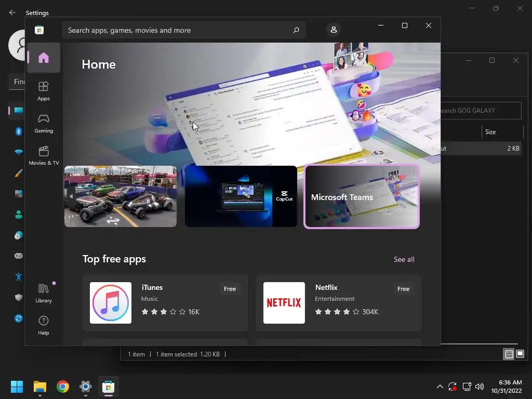Screen dimensions: 532x399
Task: Open the Library in Store sidebar
Action: pyautogui.click(x=44, y=293)
